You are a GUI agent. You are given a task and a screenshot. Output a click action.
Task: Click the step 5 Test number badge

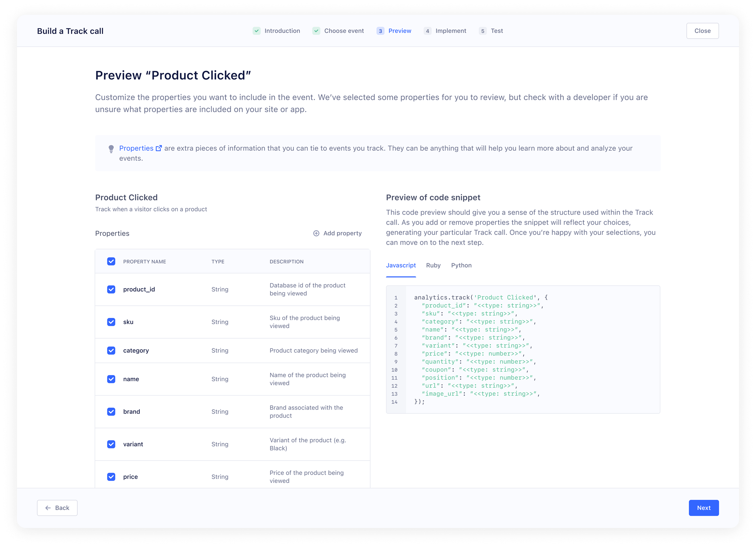(x=482, y=31)
